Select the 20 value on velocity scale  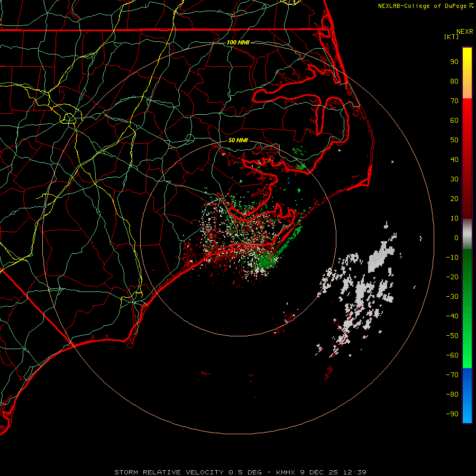[454, 198]
